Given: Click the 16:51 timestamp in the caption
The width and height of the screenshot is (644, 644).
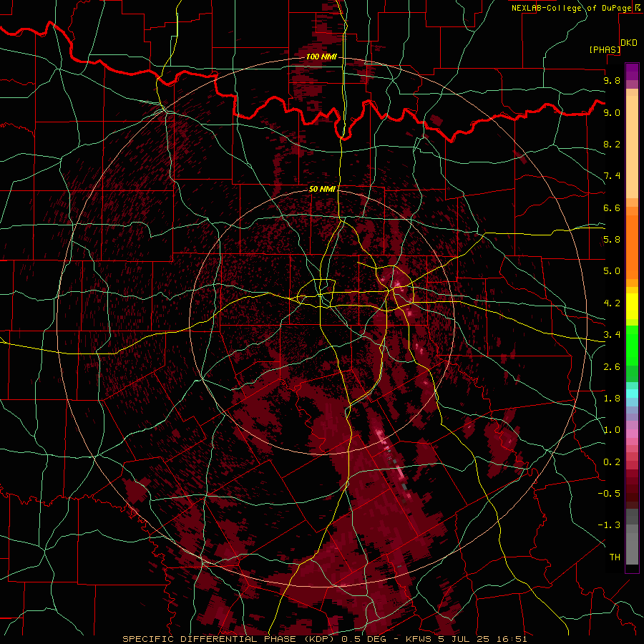Looking at the screenshot, I should (x=513, y=639).
